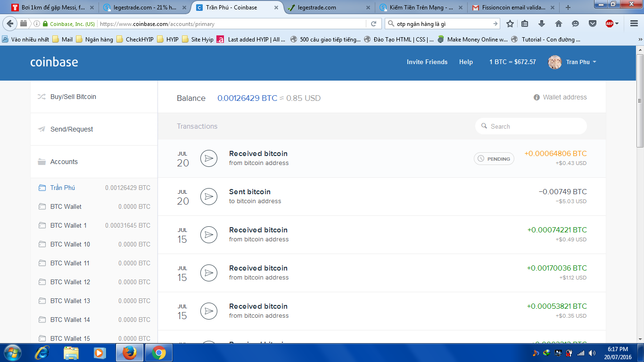Select BTC Wallet 1 account
This screenshot has height=362, width=644.
(x=94, y=225)
